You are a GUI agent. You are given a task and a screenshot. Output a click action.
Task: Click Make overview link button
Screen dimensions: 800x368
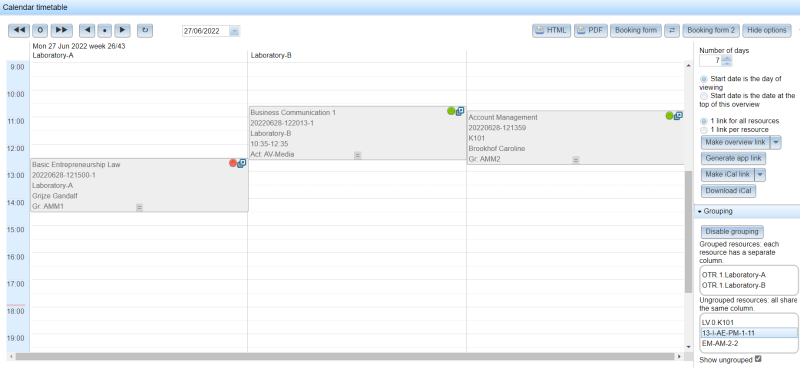tap(735, 142)
